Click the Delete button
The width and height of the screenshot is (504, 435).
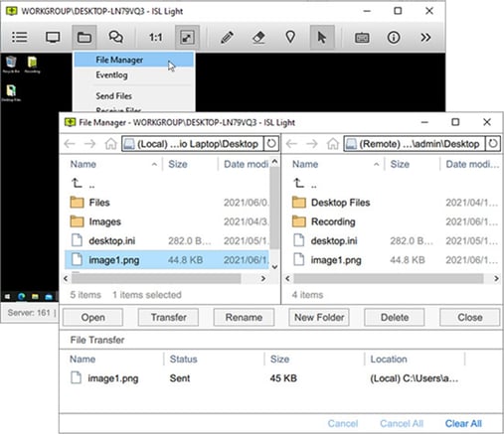395,318
